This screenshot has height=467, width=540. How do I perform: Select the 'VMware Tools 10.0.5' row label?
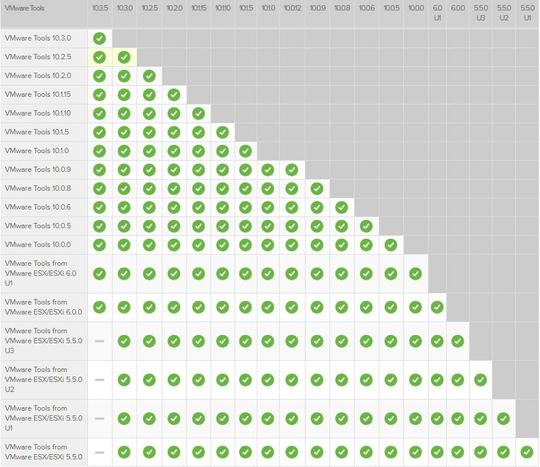(x=38, y=226)
